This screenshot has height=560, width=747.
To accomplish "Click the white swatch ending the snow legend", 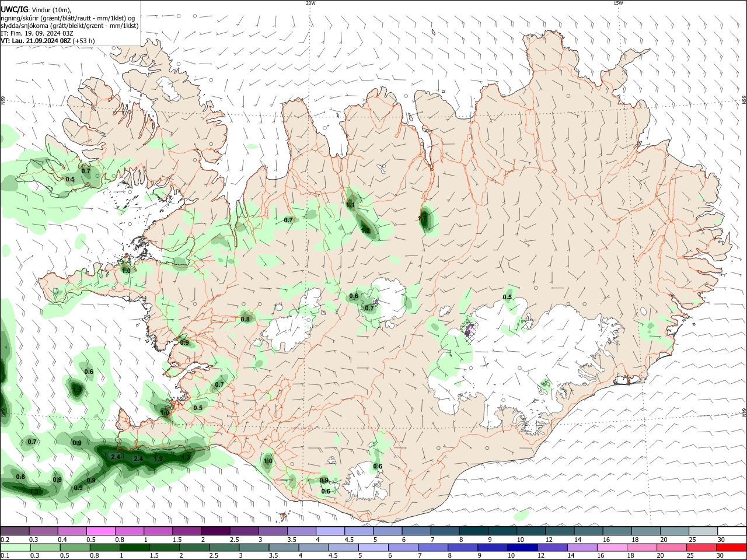I will coord(732,531).
